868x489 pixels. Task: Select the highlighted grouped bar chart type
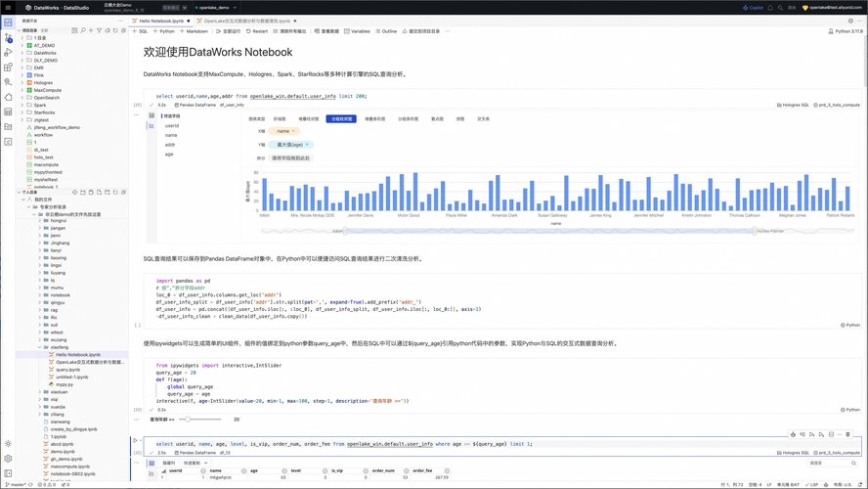[341, 119]
